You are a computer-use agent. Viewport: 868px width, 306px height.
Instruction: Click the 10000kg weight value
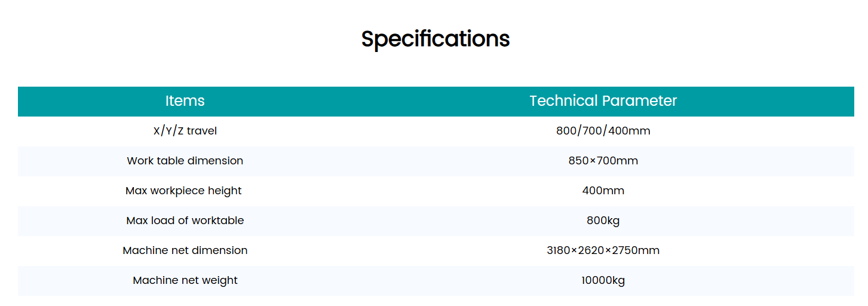pos(603,280)
